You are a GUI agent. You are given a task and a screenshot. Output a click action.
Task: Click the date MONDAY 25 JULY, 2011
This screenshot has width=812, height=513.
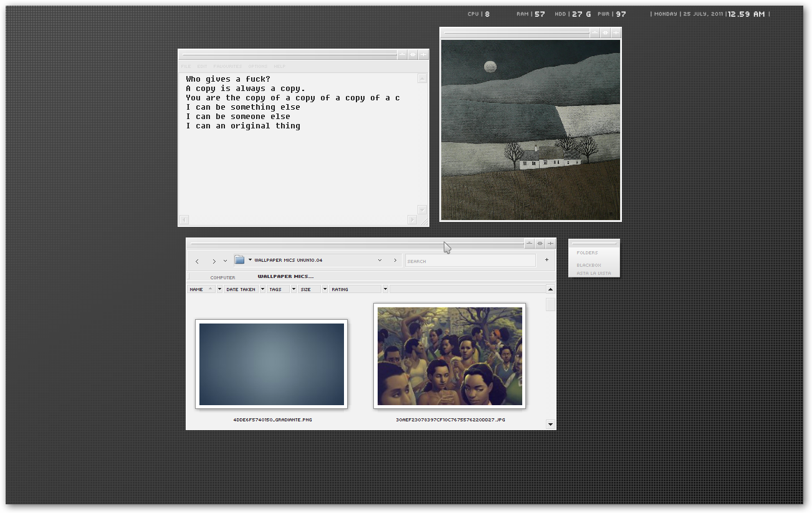point(688,14)
